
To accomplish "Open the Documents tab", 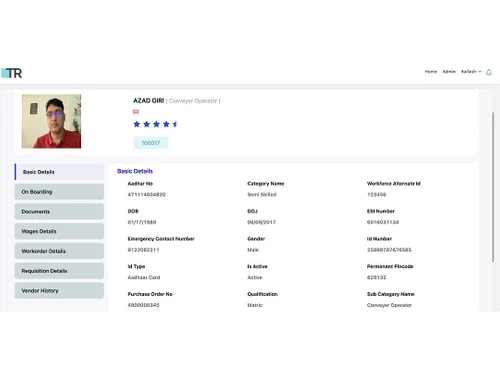I will tap(59, 212).
